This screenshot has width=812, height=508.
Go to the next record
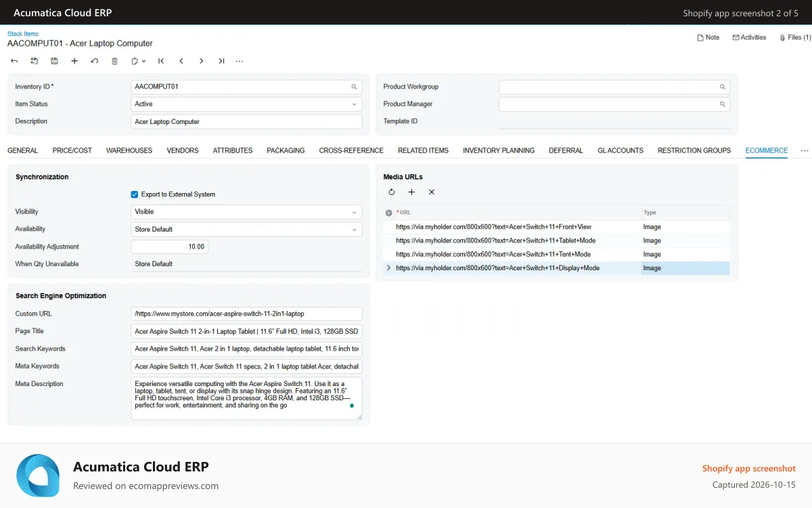pyautogui.click(x=201, y=61)
